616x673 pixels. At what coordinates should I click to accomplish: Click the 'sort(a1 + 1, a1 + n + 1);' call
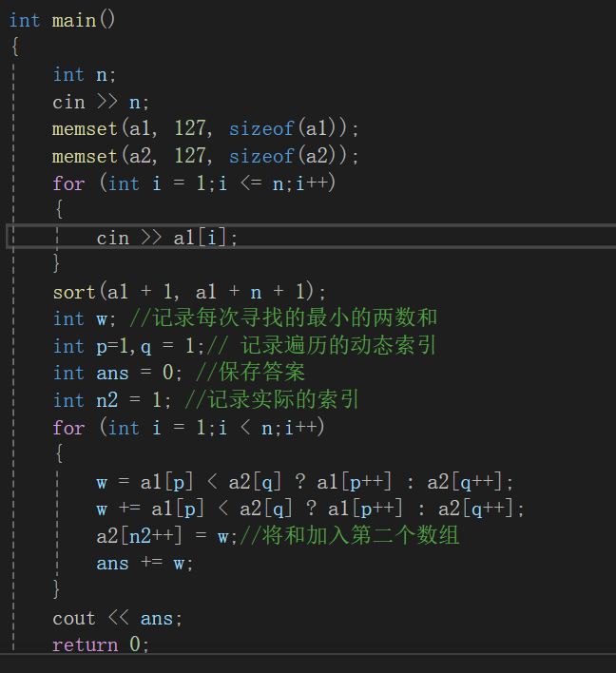coord(189,292)
